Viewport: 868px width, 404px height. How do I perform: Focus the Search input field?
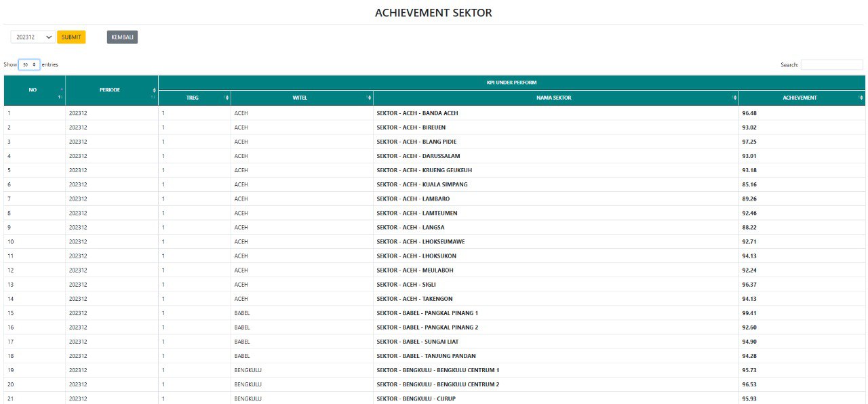(832, 65)
